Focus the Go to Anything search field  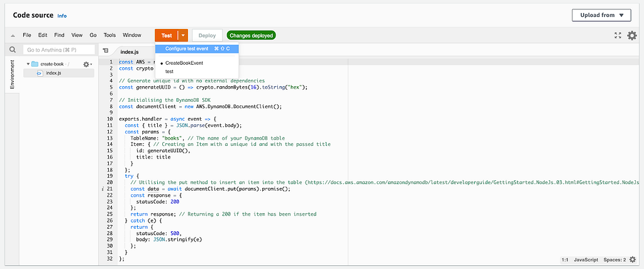(59, 50)
